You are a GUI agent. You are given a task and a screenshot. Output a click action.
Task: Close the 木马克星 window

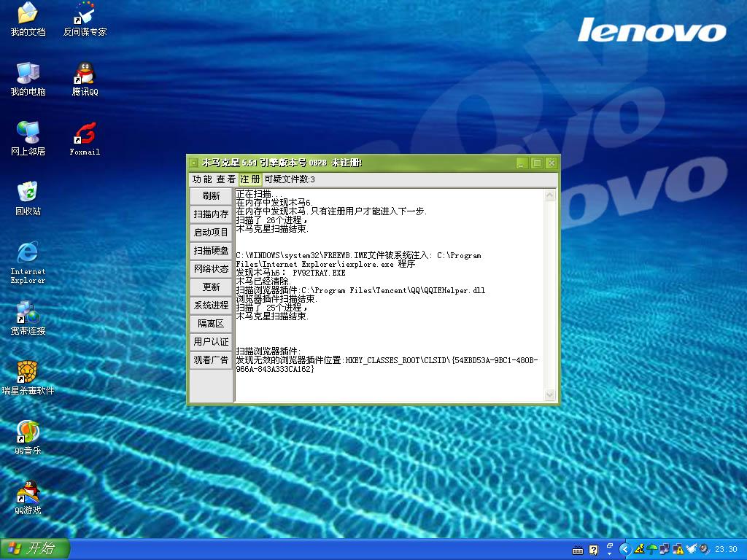(x=551, y=163)
